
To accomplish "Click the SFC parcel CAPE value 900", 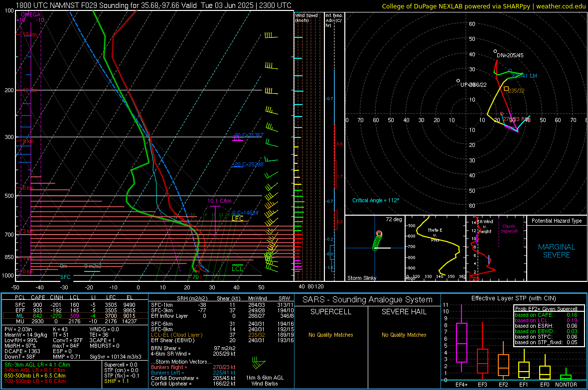I will click(x=37, y=305).
